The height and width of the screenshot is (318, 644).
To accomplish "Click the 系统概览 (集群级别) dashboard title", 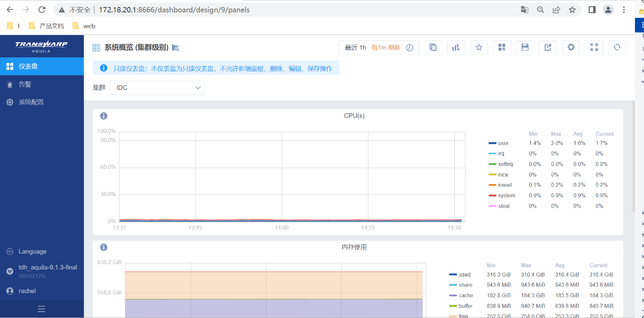I will coord(136,47).
